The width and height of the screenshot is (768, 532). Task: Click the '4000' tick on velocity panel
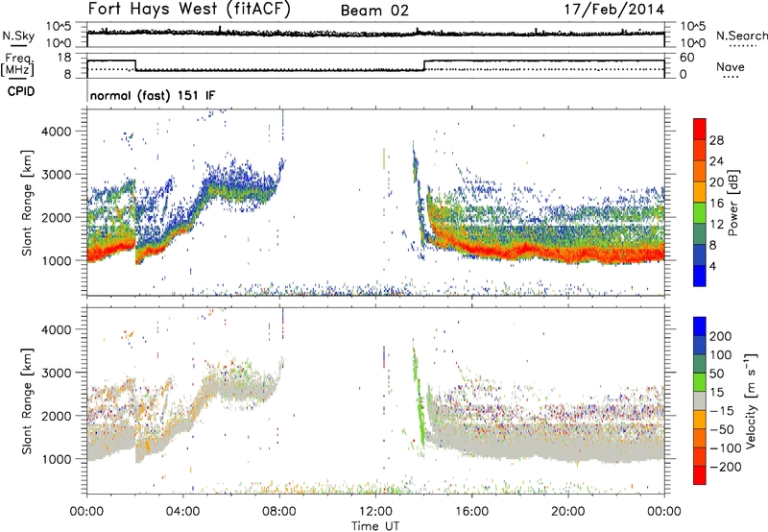click(x=57, y=329)
